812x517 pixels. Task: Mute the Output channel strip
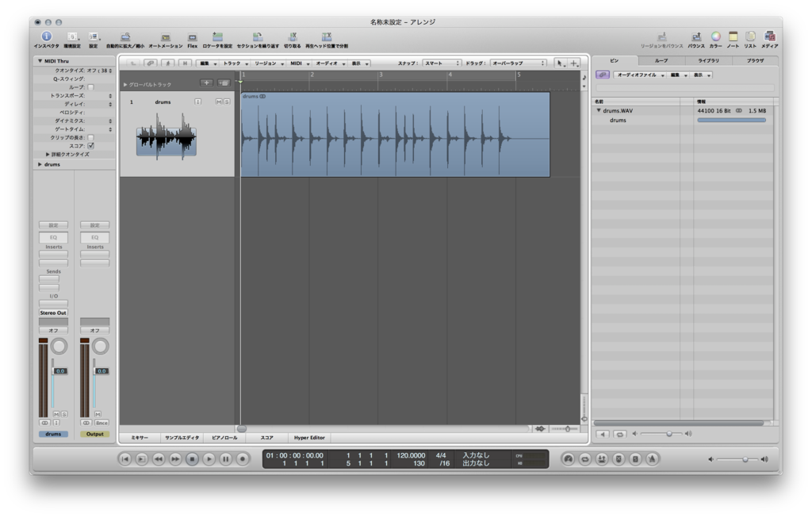pyautogui.click(x=98, y=414)
